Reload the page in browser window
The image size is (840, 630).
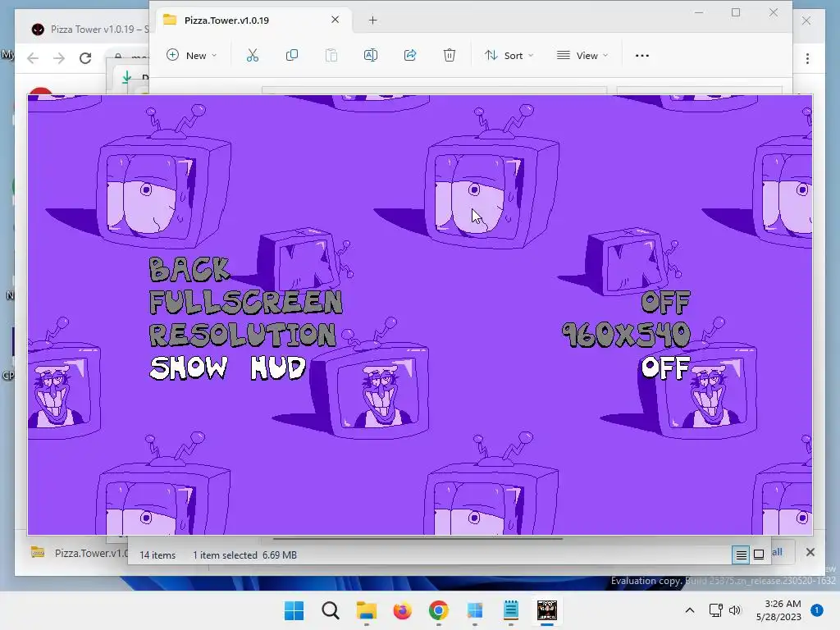[x=85, y=58]
